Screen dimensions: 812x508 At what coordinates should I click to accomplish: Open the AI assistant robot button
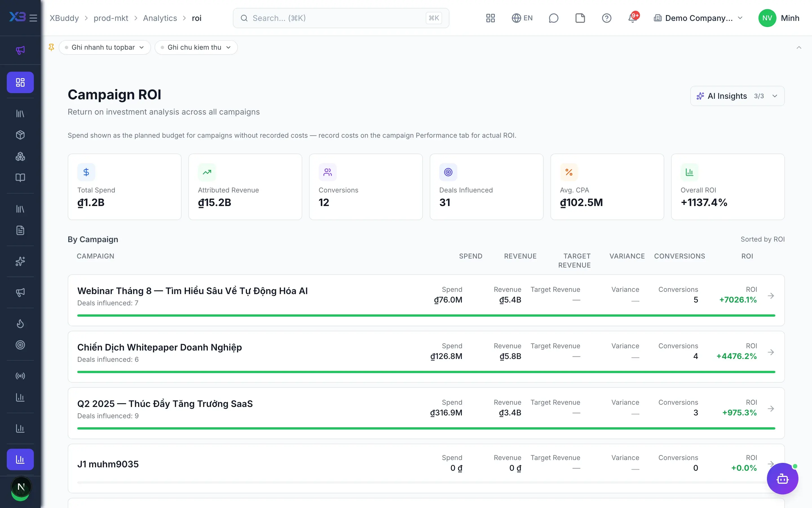[782, 478]
